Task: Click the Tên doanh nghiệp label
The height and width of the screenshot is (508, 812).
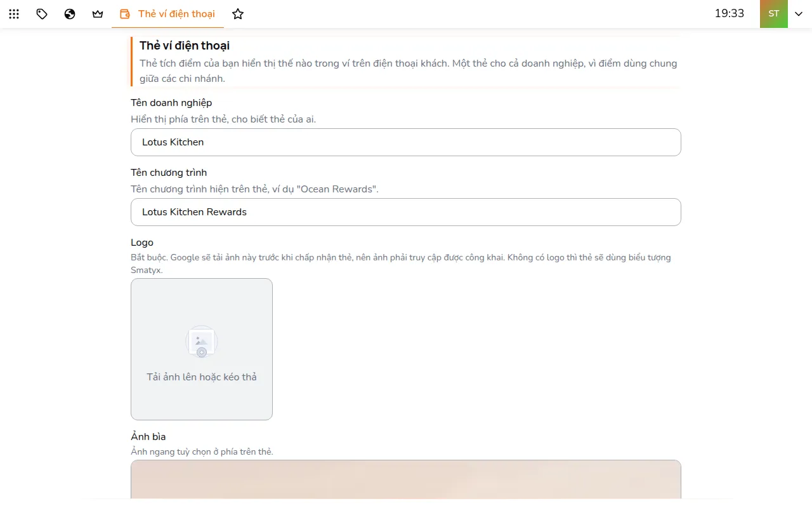Action: (171, 103)
